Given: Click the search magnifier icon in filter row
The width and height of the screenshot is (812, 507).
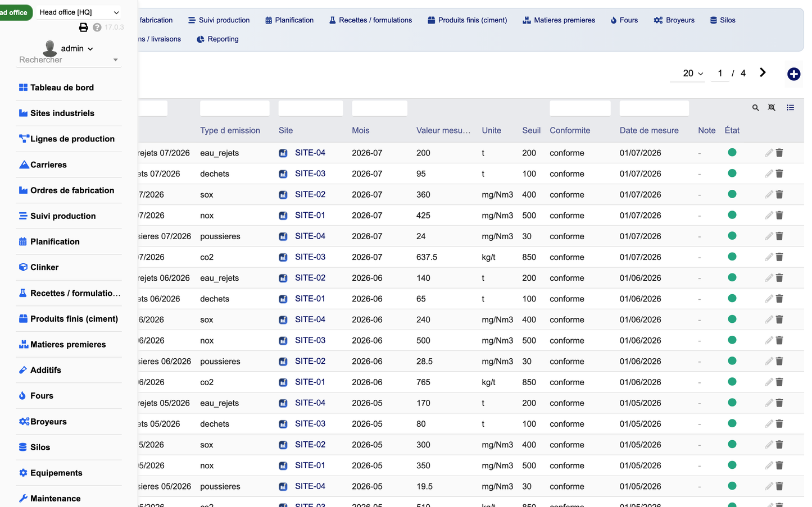Looking at the screenshot, I should pyautogui.click(x=755, y=108).
